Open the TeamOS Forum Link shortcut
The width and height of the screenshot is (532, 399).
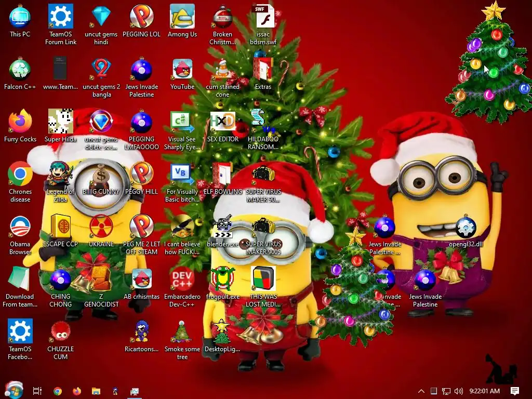[x=60, y=16]
